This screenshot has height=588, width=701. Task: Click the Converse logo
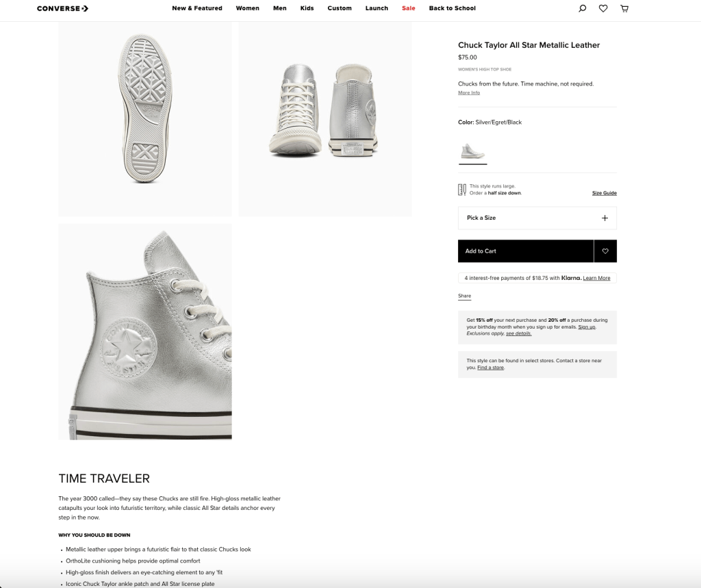[62, 8]
